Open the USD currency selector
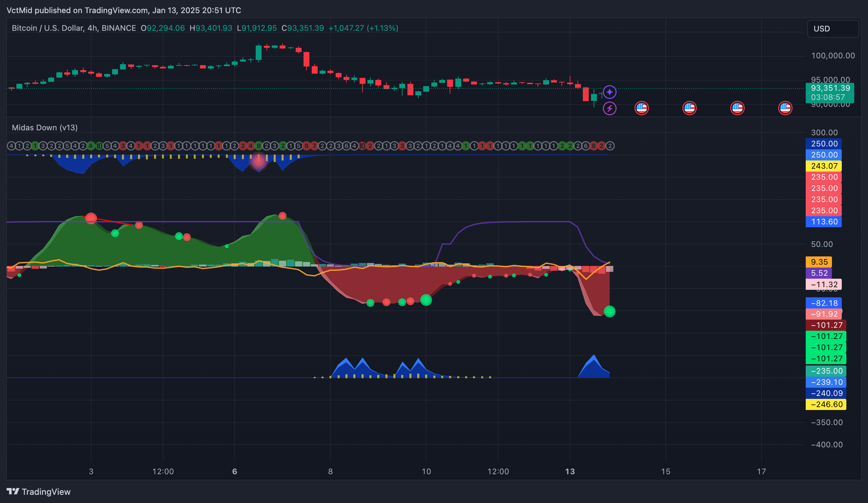Image resolution: width=868 pixels, height=503 pixels. [x=833, y=28]
